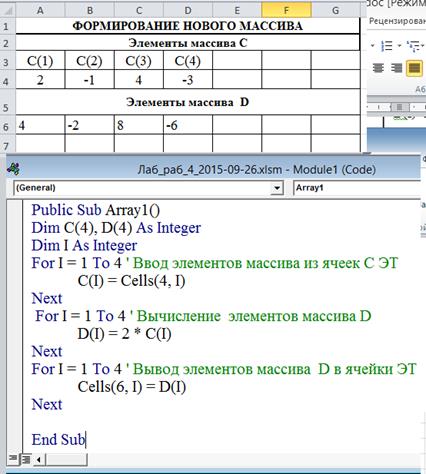Select the column B header

click(89, 10)
